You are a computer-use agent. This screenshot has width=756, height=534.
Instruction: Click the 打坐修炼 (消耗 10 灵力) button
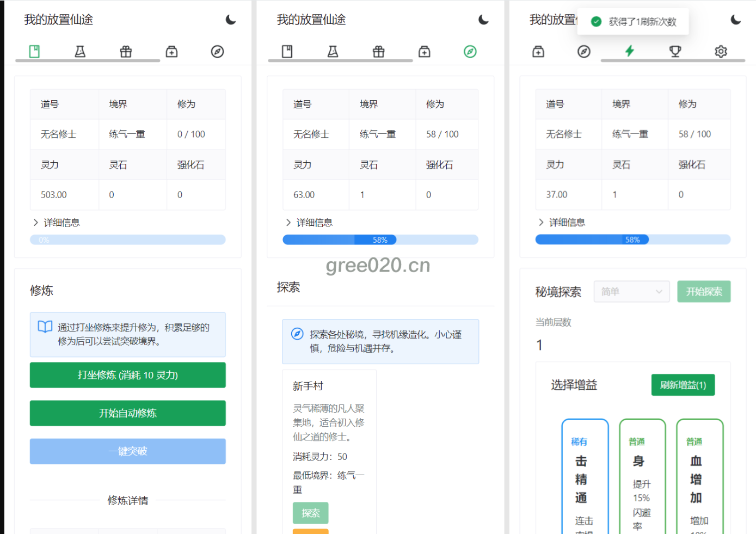(127, 375)
